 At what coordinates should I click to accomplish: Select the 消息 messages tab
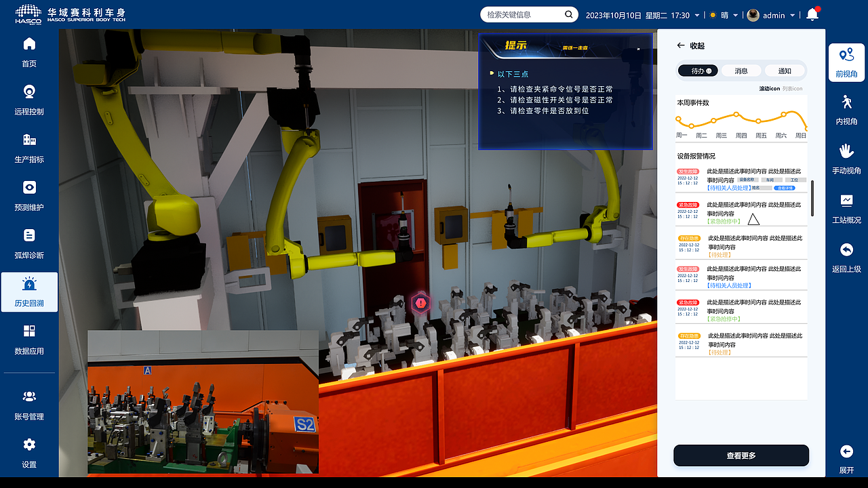pyautogui.click(x=741, y=70)
